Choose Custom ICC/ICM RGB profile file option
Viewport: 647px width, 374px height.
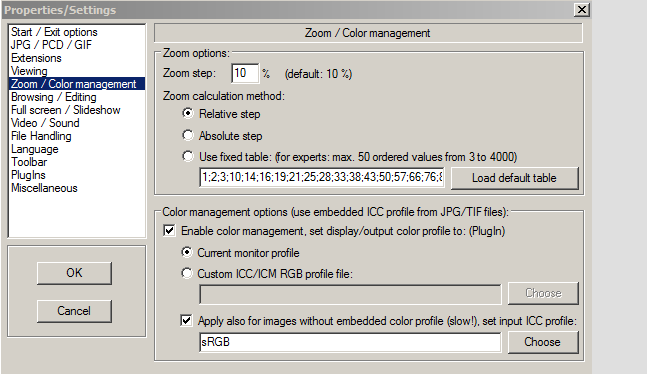pos(187,273)
